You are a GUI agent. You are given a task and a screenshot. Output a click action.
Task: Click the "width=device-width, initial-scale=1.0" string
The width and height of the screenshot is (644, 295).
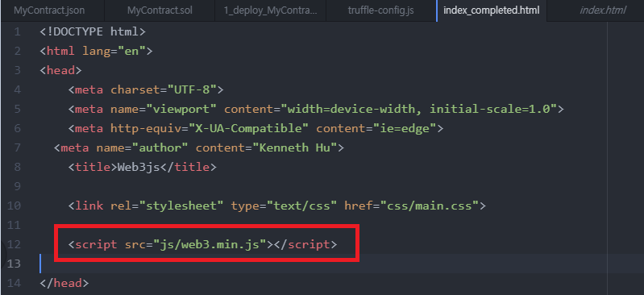(x=418, y=110)
